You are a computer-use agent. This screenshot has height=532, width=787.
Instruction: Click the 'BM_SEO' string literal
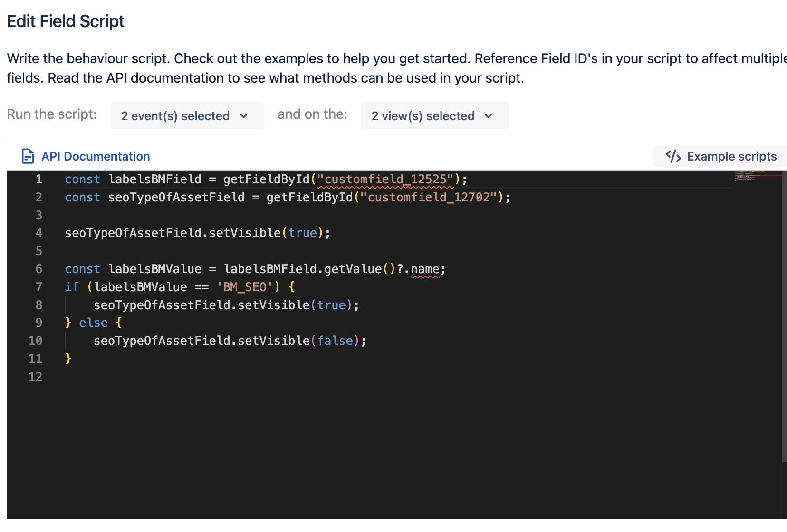click(245, 287)
